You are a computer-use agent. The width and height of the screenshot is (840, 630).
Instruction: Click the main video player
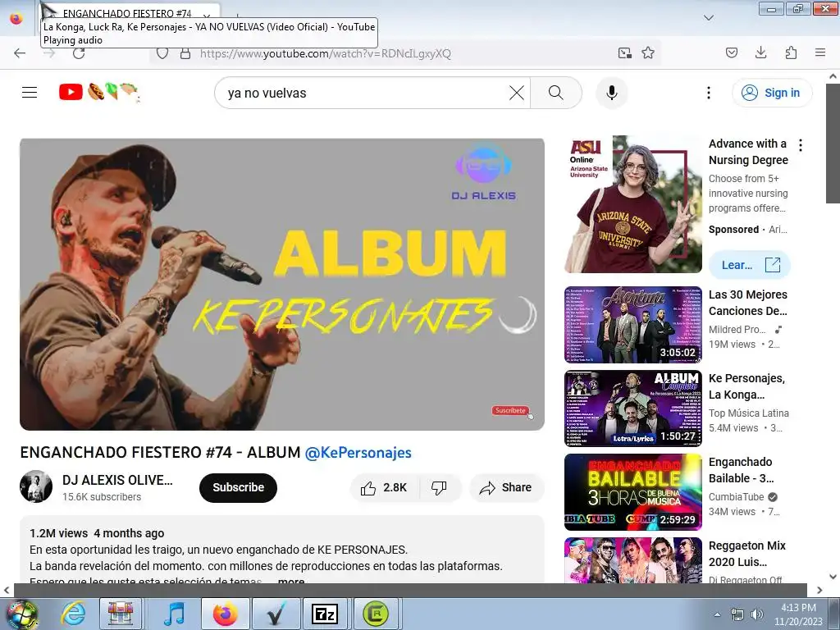pos(282,285)
